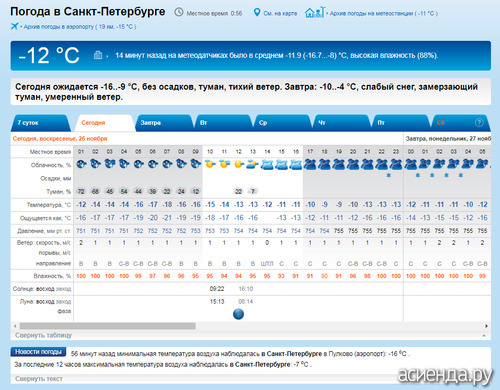
Task: Click the night cloud icon at hour 05
Action: coord(138,164)
